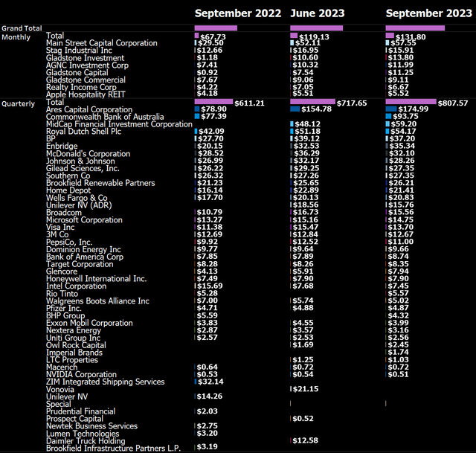Select the June 2023 column header
The width and height of the screenshot is (476, 453).
318,13
